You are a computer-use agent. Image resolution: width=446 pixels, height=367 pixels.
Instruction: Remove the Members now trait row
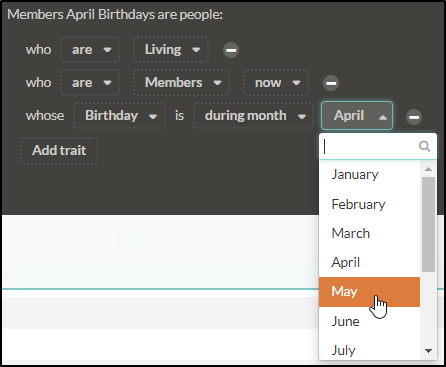click(x=331, y=83)
